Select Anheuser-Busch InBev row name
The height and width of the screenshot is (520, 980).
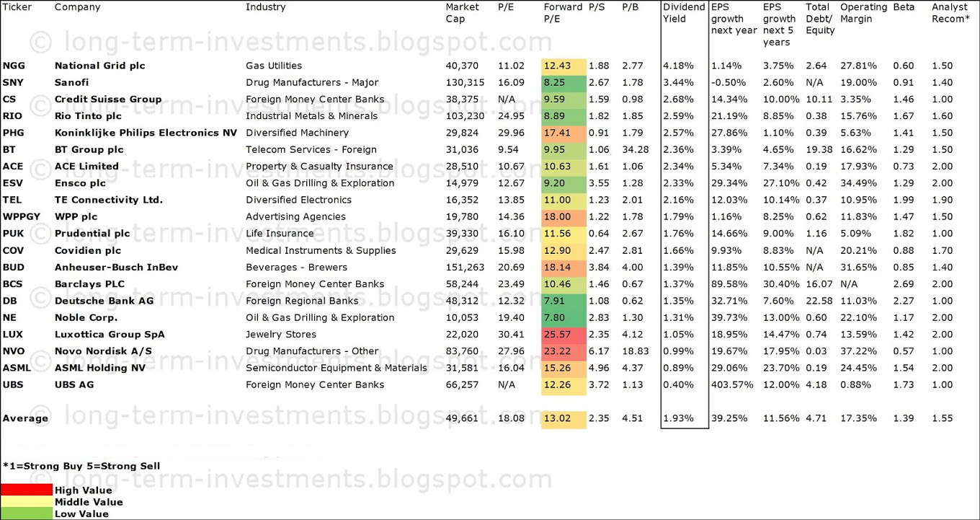tap(116, 267)
